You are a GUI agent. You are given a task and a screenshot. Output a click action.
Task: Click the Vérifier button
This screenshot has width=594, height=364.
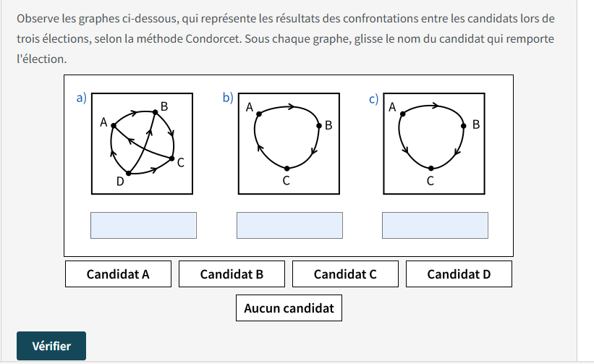51,346
